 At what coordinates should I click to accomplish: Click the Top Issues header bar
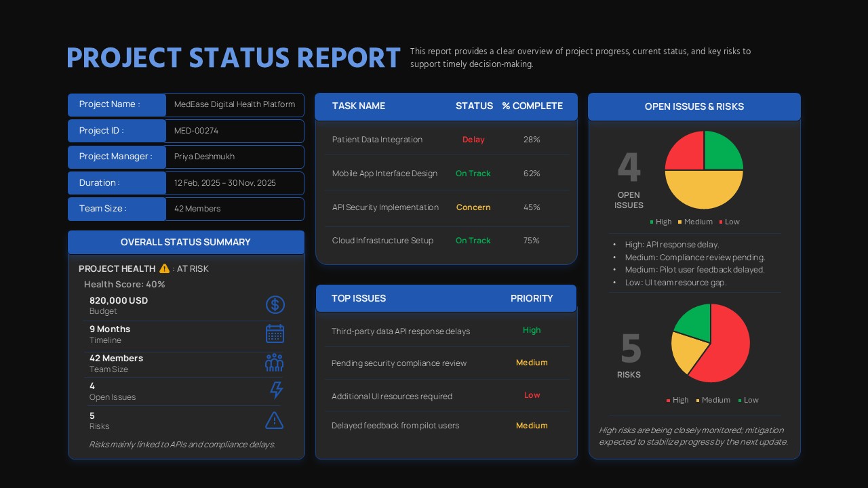point(446,298)
